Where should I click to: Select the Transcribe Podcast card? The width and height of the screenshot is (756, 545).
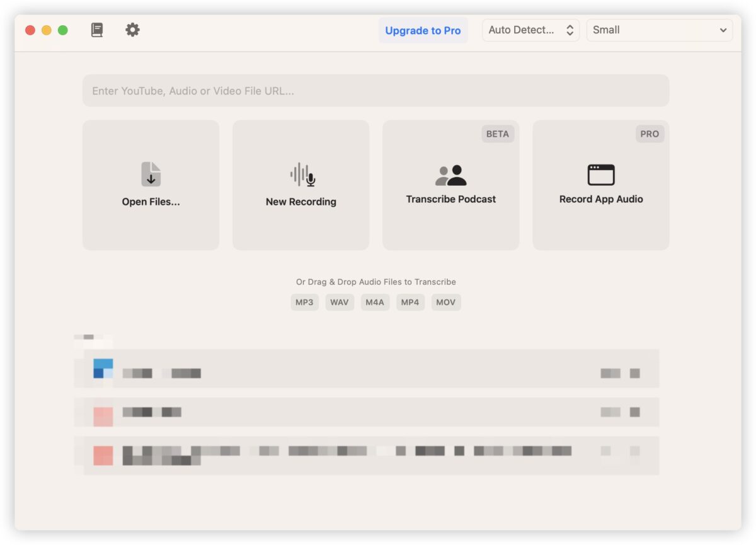click(x=450, y=185)
